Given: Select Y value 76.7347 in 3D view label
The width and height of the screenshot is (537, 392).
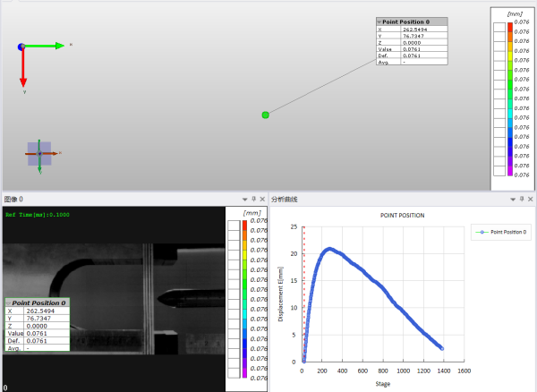Looking at the screenshot, I should [424, 36].
